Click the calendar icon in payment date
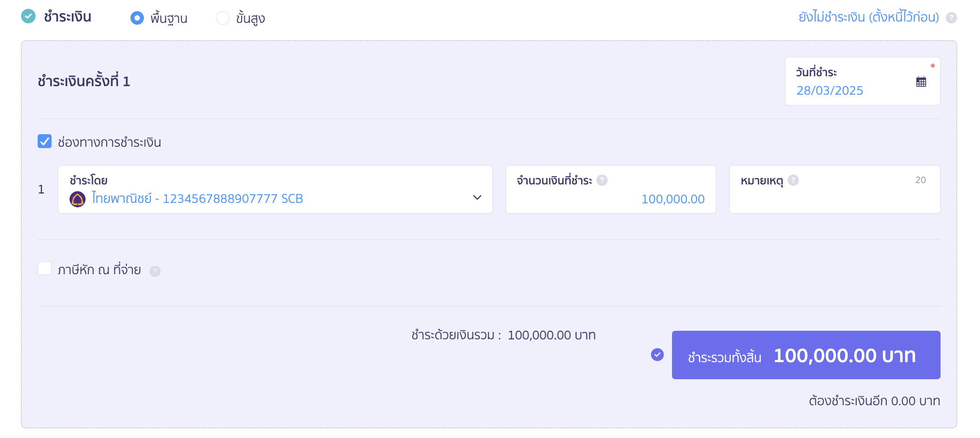This screenshot has height=438, width=980. (x=921, y=82)
